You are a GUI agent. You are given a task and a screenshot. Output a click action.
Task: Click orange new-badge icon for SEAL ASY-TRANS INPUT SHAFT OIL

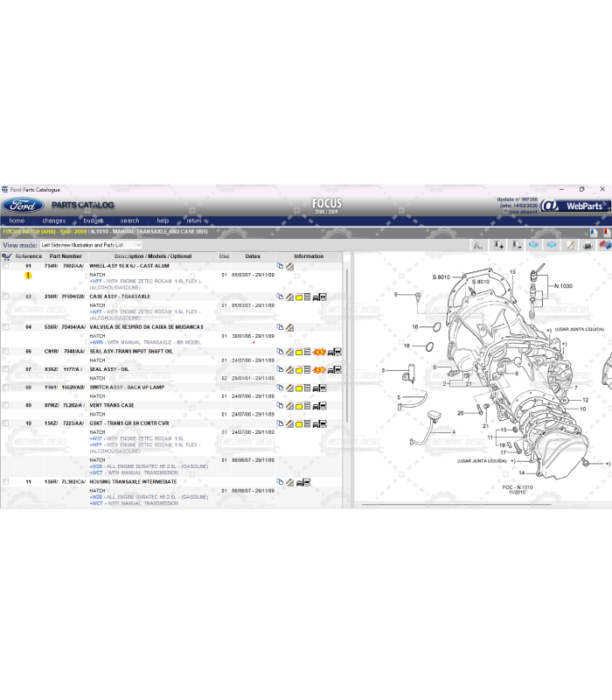pos(319,352)
